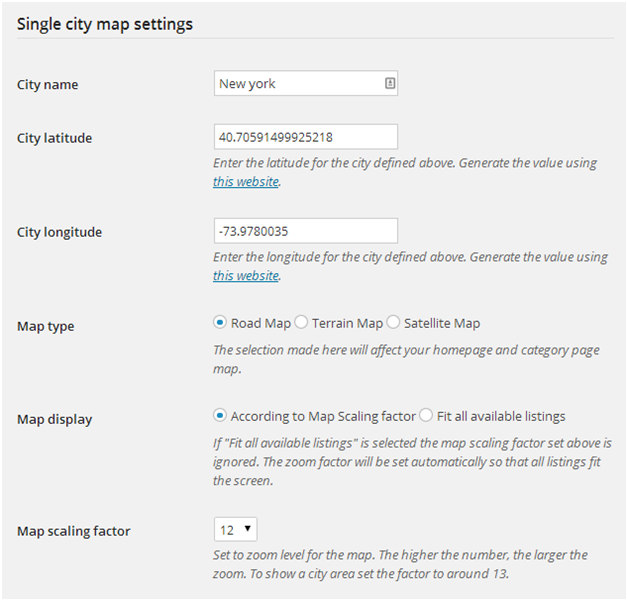Click the Map display label
628x601 pixels.
(55, 419)
